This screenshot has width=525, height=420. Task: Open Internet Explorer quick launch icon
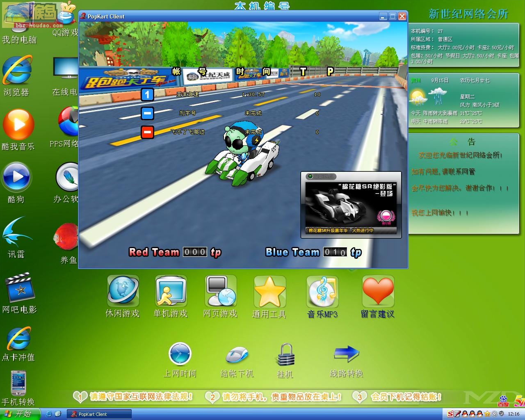click(x=48, y=414)
